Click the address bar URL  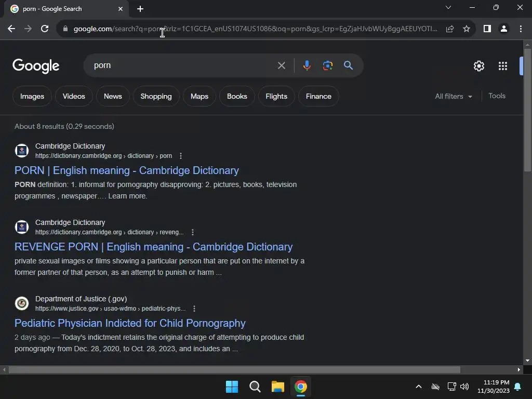pyautogui.click(x=255, y=29)
